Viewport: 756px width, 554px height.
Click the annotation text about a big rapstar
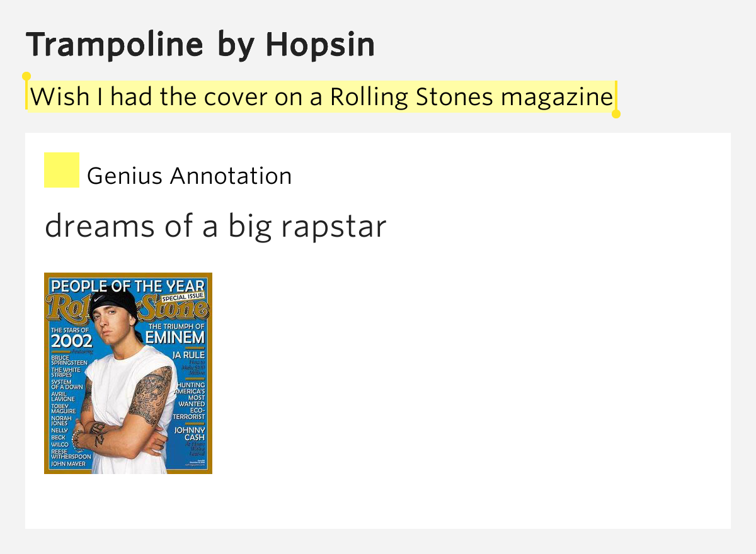pyautogui.click(x=215, y=227)
